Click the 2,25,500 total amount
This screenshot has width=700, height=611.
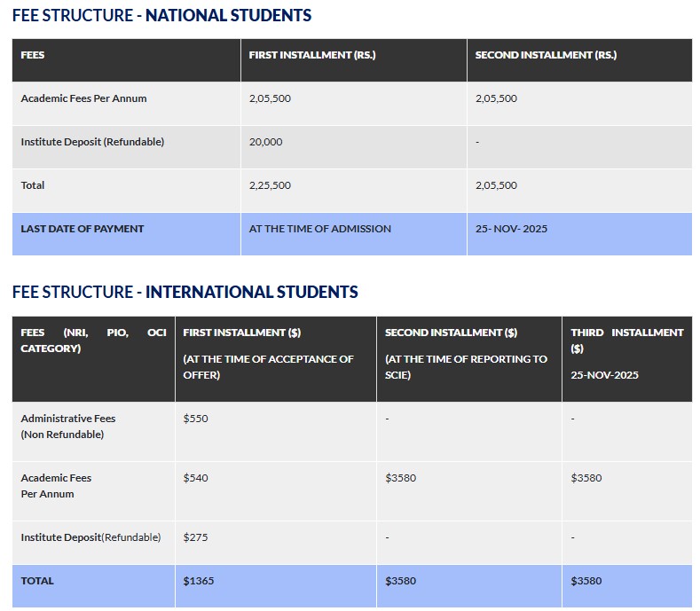point(270,185)
